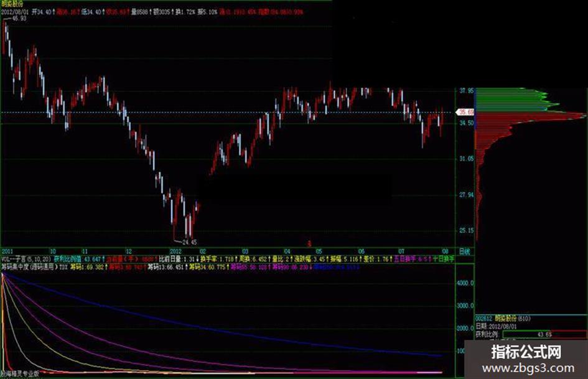This screenshot has width=588, height=379.
Task: Click the 11 month axis label
Action: (85, 251)
